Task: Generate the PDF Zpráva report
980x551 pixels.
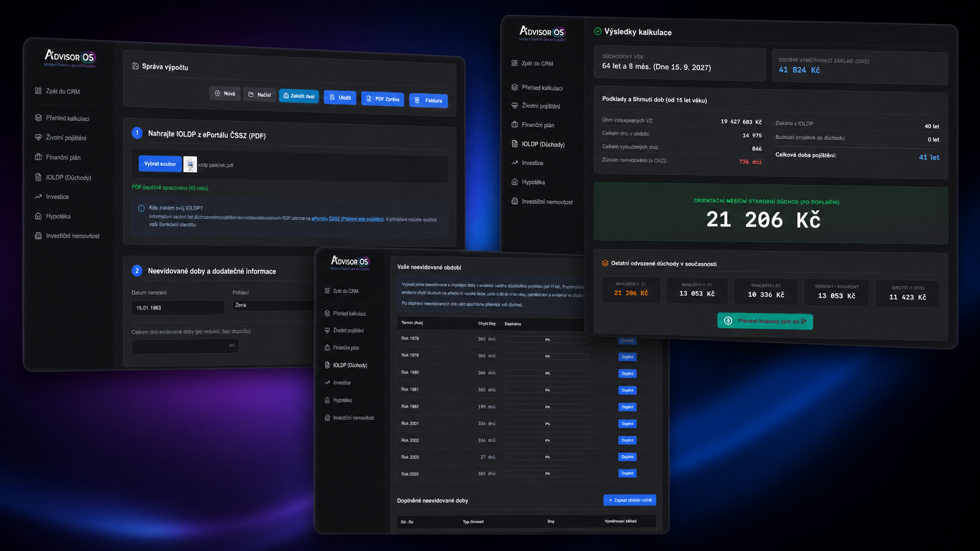Action: pyautogui.click(x=383, y=99)
